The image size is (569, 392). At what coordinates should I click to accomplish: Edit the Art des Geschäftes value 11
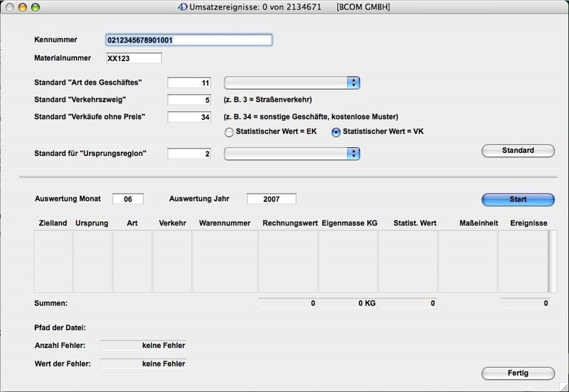click(189, 83)
